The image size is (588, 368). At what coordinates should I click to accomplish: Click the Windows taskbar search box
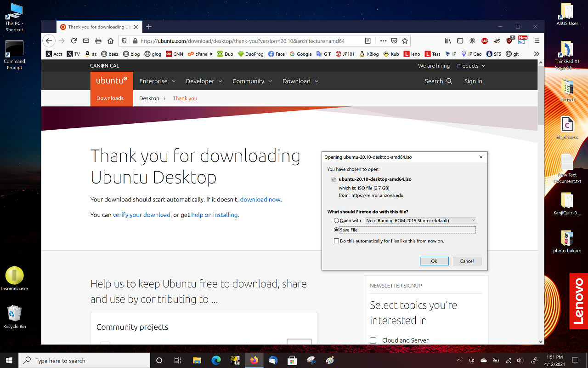pos(84,361)
